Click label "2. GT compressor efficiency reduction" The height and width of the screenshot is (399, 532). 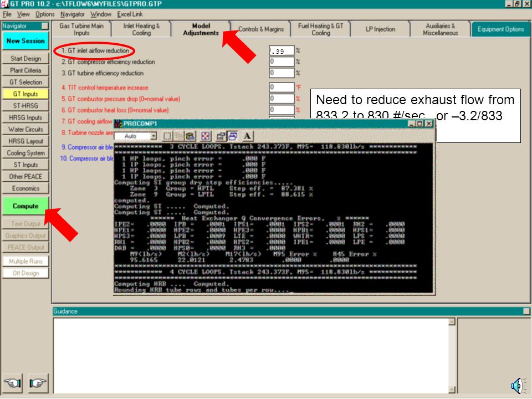pos(108,62)
